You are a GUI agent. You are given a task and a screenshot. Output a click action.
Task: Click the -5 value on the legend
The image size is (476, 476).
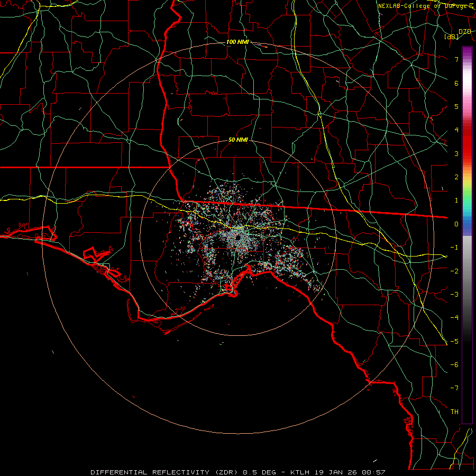(454, 341)
